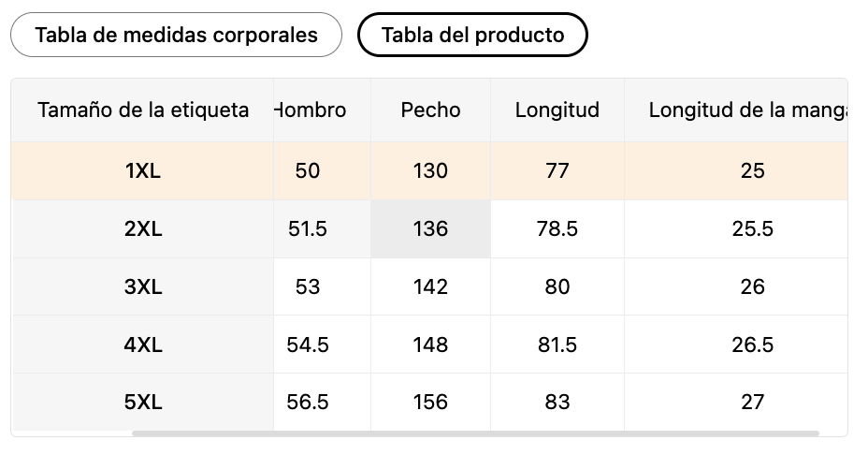Click the 56.5 shoulder value for 5XL
Image resolution: width=868 pixels, height=455 pixels.
point(308,402)
